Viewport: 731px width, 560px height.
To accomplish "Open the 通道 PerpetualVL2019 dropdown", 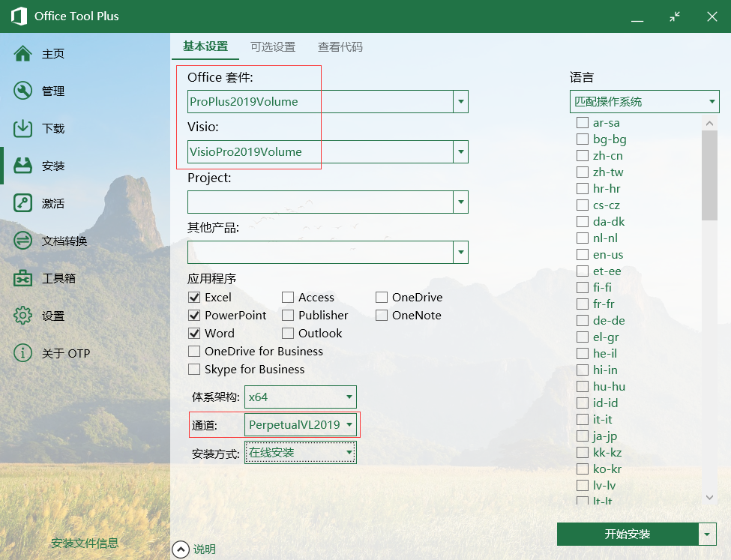I will (349, 425).
